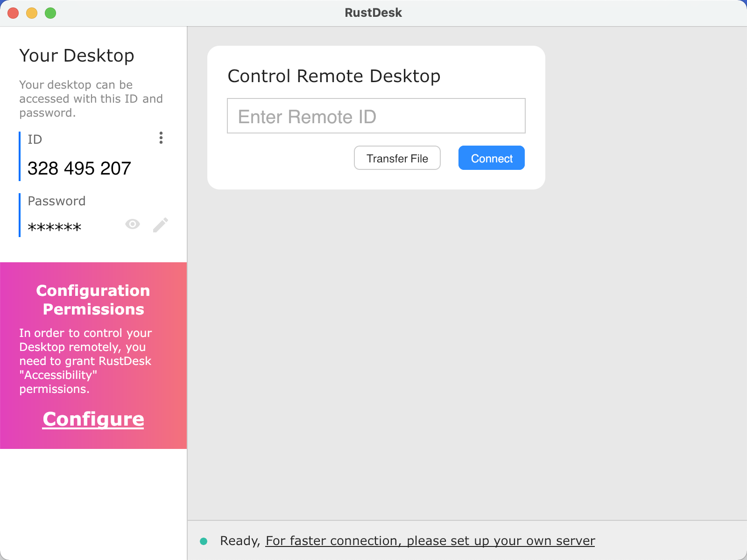The image size is (747, 560).
Task: Open Configure to grant Accessibility permissions
Action: [x=93, y=419]
